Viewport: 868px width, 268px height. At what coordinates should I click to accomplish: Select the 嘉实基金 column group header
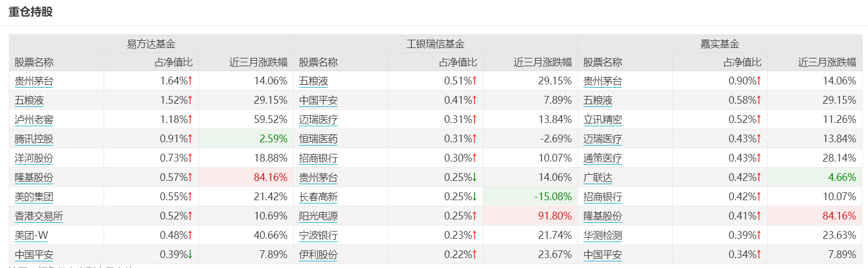pos(720,44)
